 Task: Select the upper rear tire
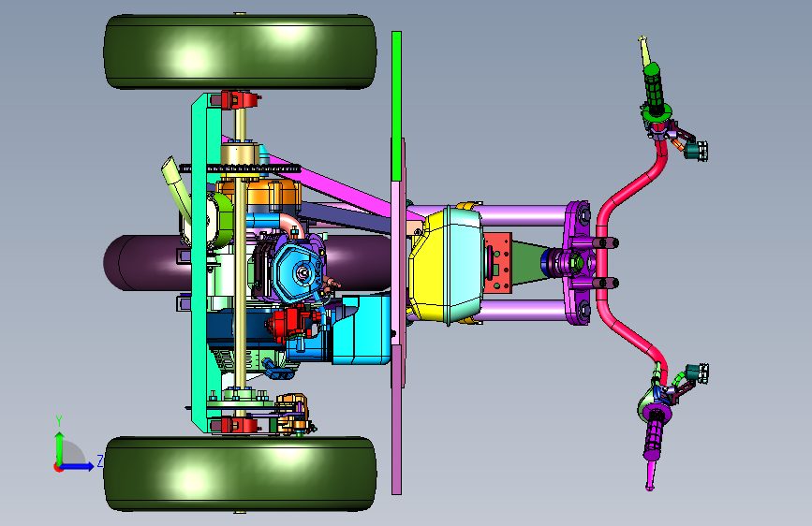(x=240, y=51)
